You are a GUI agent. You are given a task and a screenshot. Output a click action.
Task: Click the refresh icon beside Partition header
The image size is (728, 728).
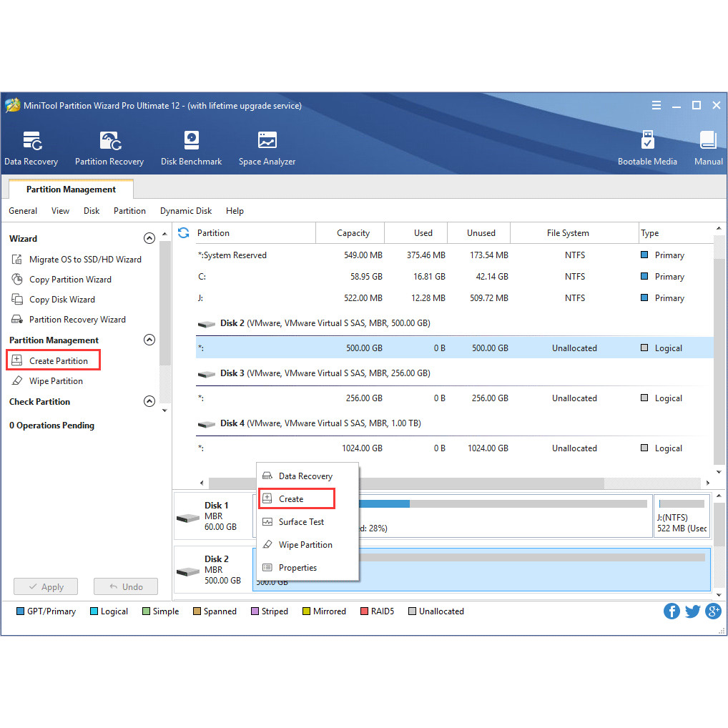(184, 232)
